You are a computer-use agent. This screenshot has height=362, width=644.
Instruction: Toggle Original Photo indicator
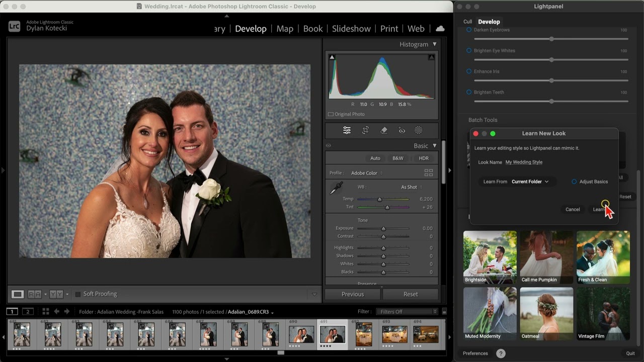(x=331, y=114)
